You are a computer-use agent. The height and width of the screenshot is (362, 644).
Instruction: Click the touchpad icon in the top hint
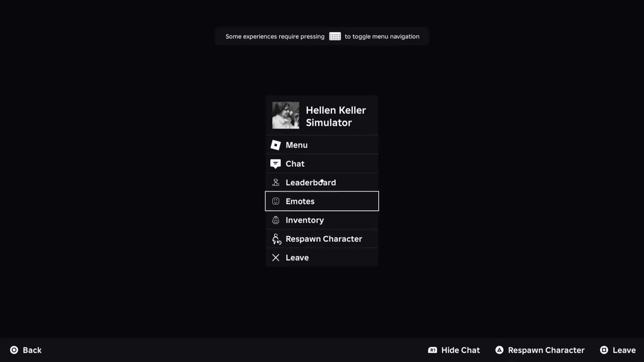tap(335, 36)
